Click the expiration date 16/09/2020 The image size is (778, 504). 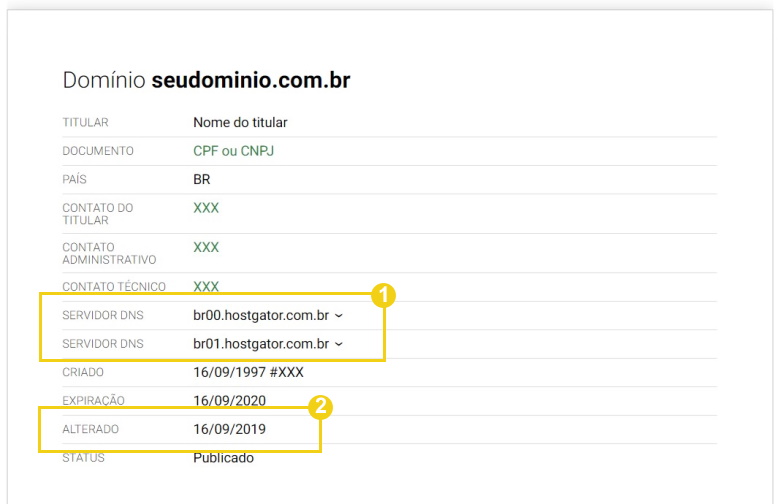229,400
